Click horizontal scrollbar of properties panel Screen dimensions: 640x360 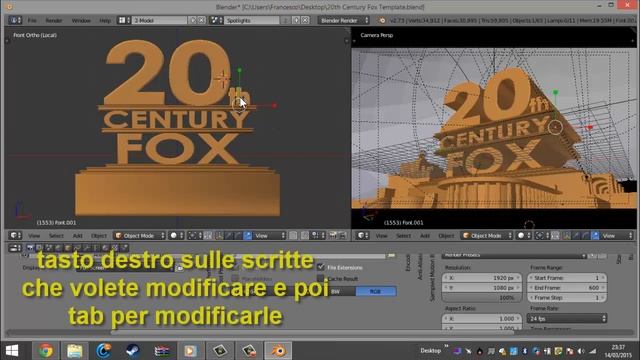click(312, 332)
